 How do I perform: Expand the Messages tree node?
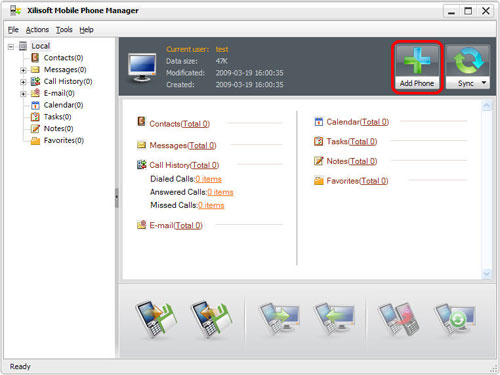click(23, 70)
